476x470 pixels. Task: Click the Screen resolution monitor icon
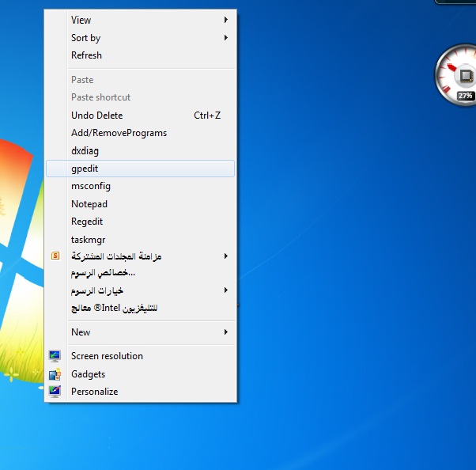[x=55, y=356]
